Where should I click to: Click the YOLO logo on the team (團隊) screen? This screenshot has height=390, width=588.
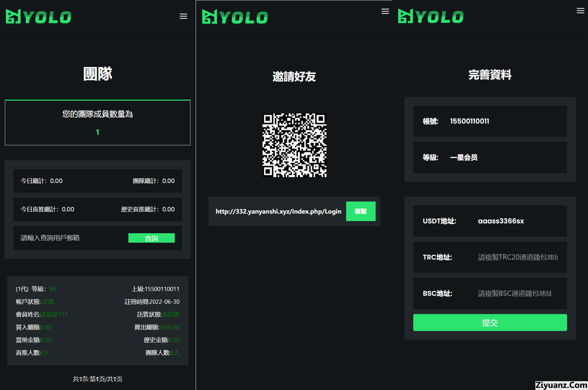(x=39, y=17)
